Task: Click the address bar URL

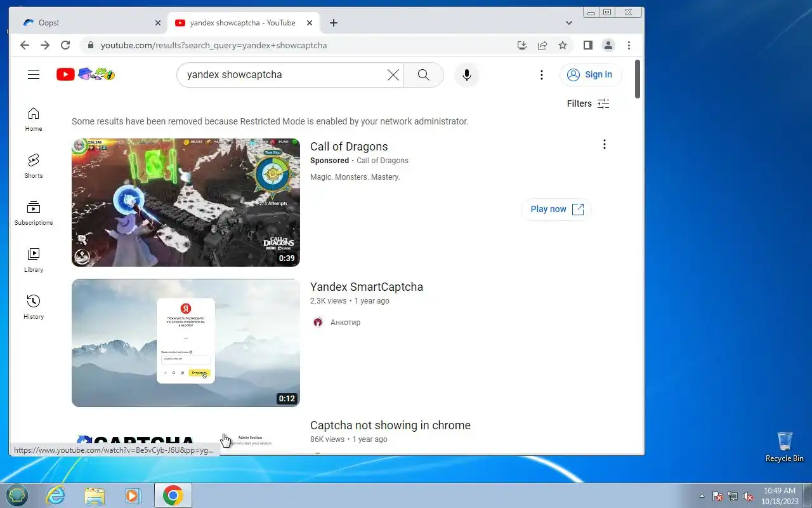Action: pos(214,46)
